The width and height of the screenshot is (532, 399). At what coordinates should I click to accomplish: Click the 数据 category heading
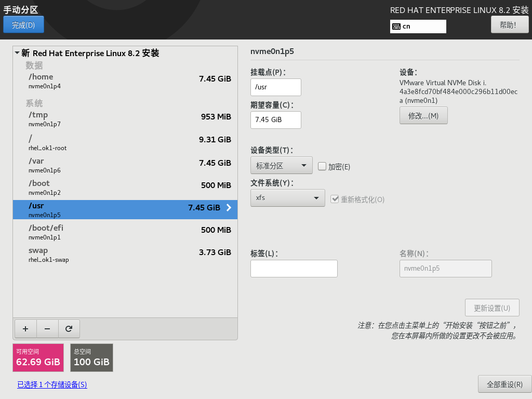(x=34, y=65)
